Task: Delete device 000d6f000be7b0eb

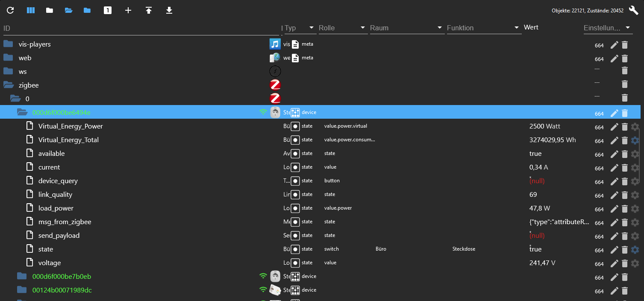Action: pyautogui.click(x=625, y=277)
